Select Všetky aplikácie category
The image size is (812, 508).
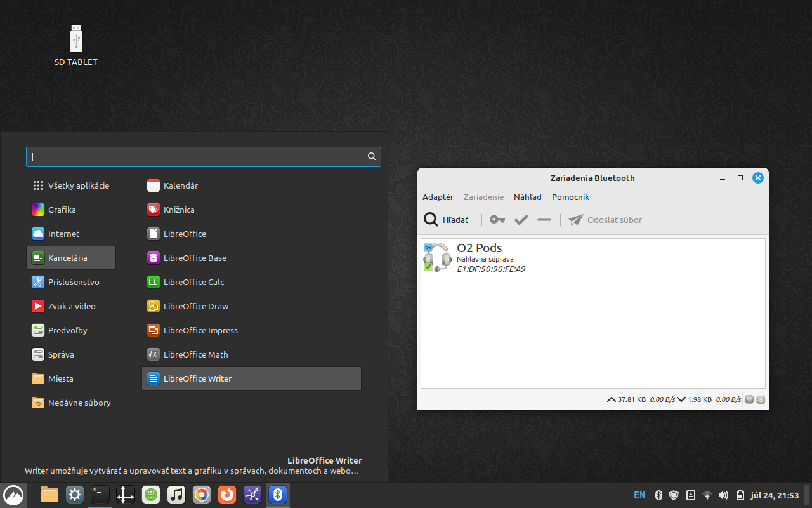[x=71, y=185]
